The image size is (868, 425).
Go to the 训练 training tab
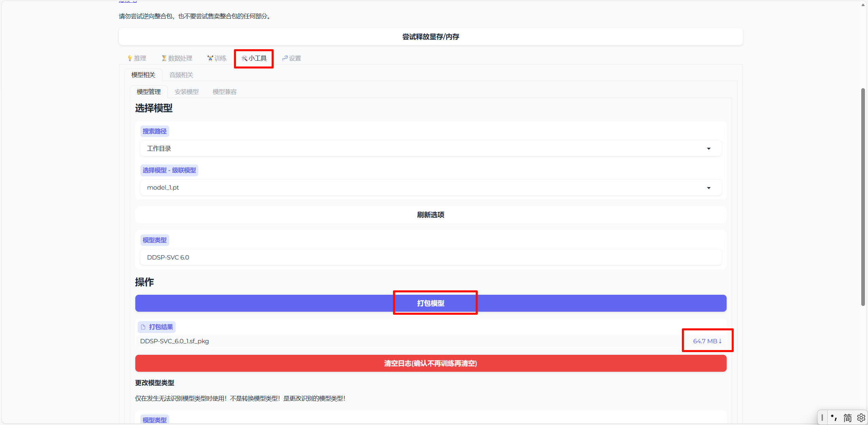tap(217, 58)
